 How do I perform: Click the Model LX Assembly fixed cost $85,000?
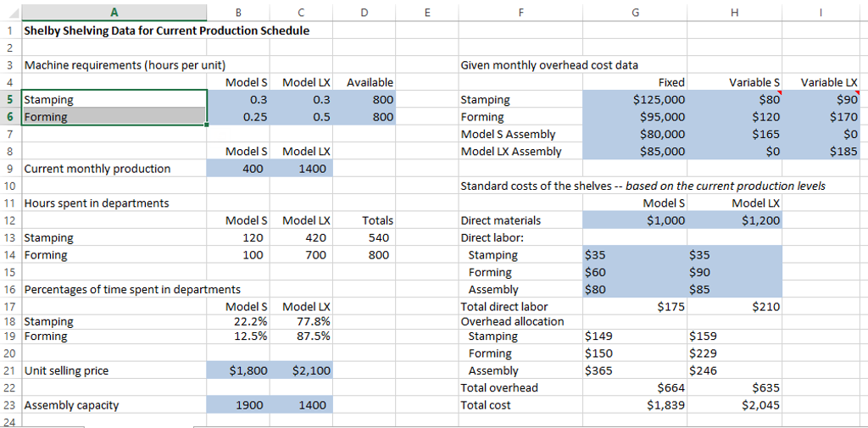coord(636,152)
